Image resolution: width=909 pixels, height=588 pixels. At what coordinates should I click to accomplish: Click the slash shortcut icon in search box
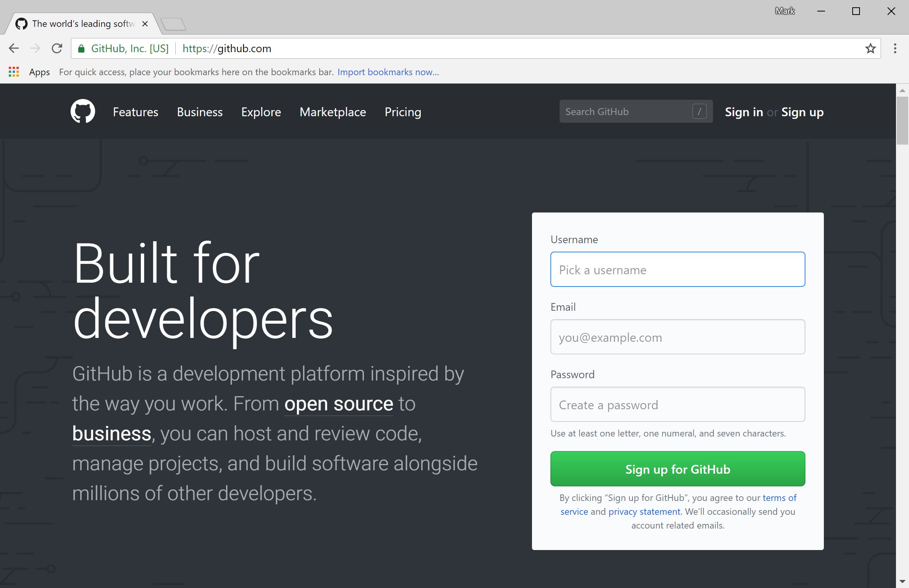(699, 112)
